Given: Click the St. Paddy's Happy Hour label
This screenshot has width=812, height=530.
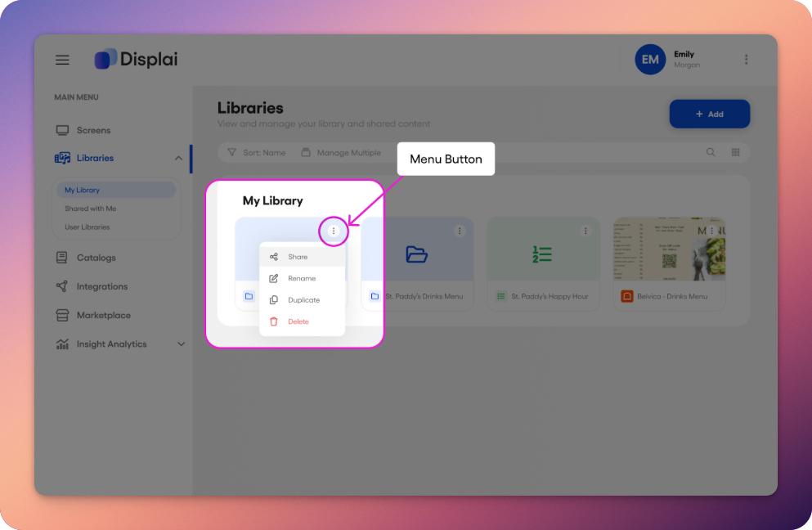Looking at the screenshot, I should click(550, 296).
